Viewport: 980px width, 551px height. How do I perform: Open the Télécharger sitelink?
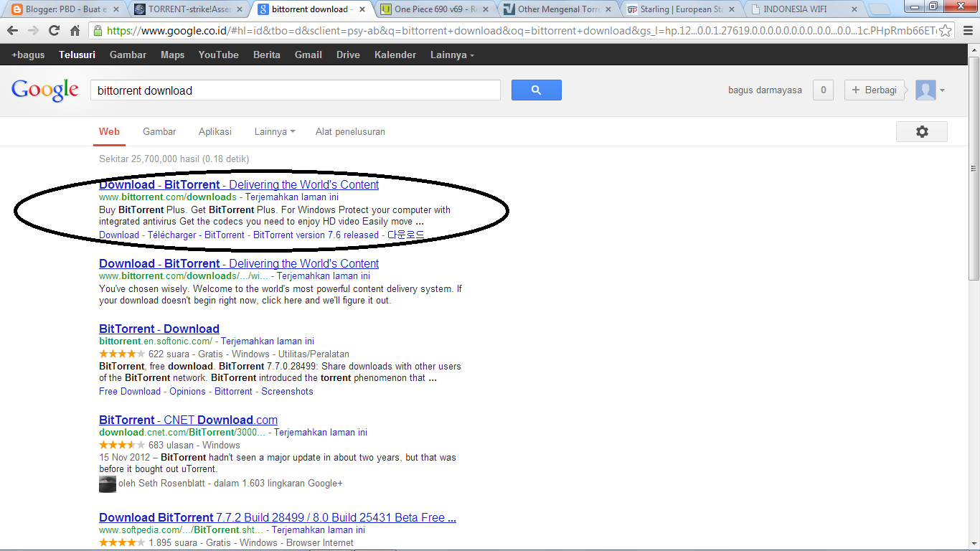pyautogui.click(x=171, y=235)
